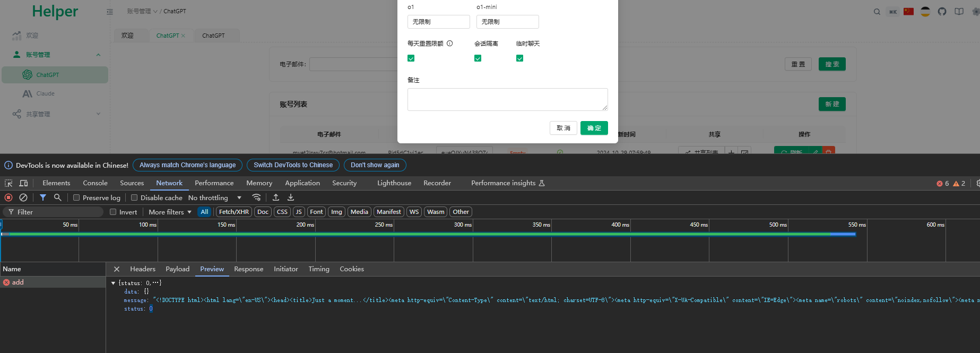
Task: Click inside the 备注 textarea
Action: click(507, 100)
